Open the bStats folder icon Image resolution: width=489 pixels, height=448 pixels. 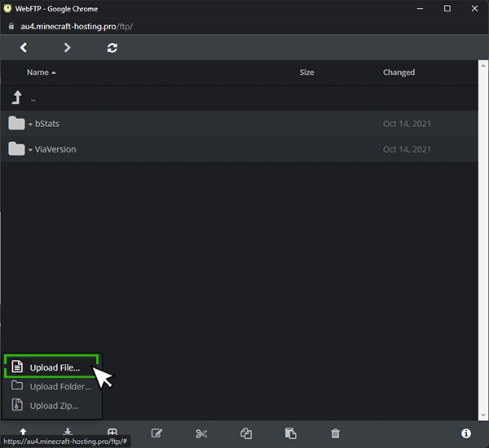click(x=16, y=123)
